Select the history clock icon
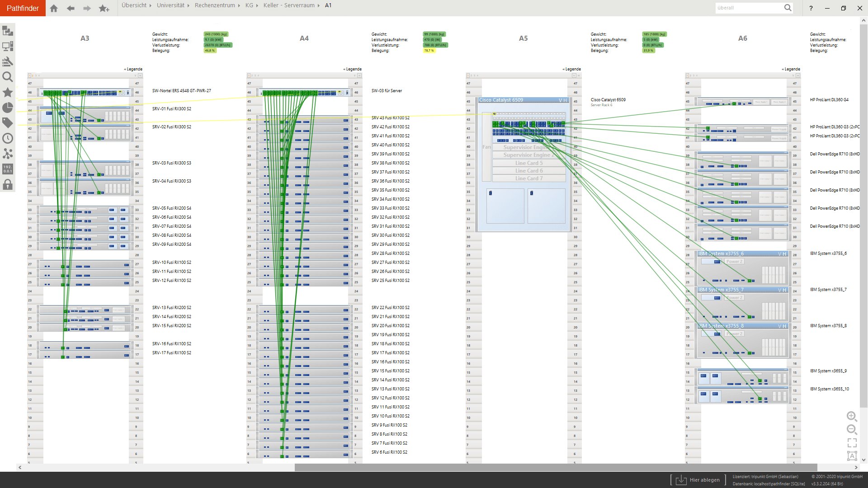The height and width of the screenshot is (488, 868). (x=7, y=138)
